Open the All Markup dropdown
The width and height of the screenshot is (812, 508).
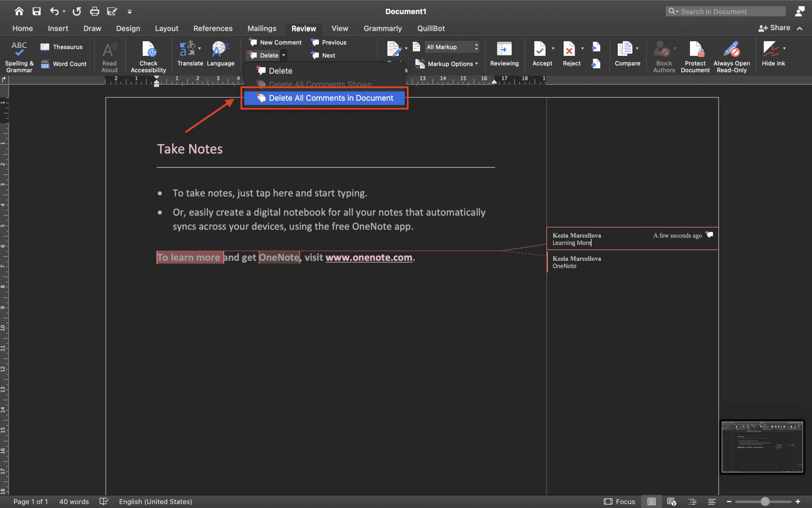pyautogui.click(x=452, y=47)
